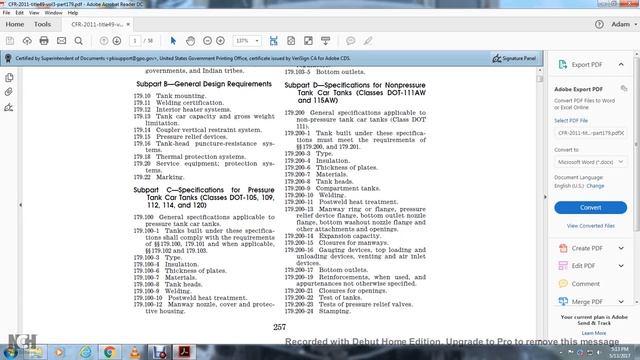Open Attachments paperclip panel icon
The width and height of the screenshot is (640, 360).
pyautogui.click(x=9, y=92)
